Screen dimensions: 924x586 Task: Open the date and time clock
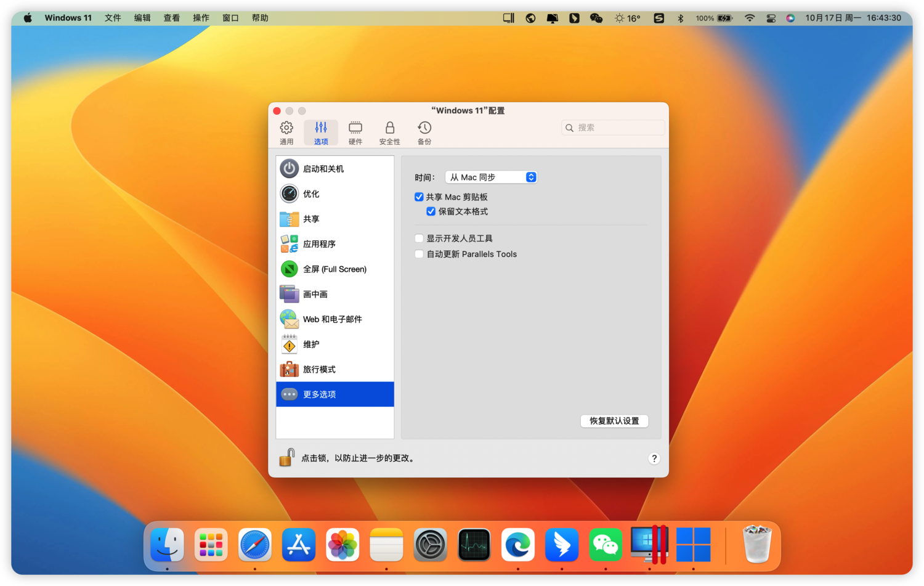853,18
